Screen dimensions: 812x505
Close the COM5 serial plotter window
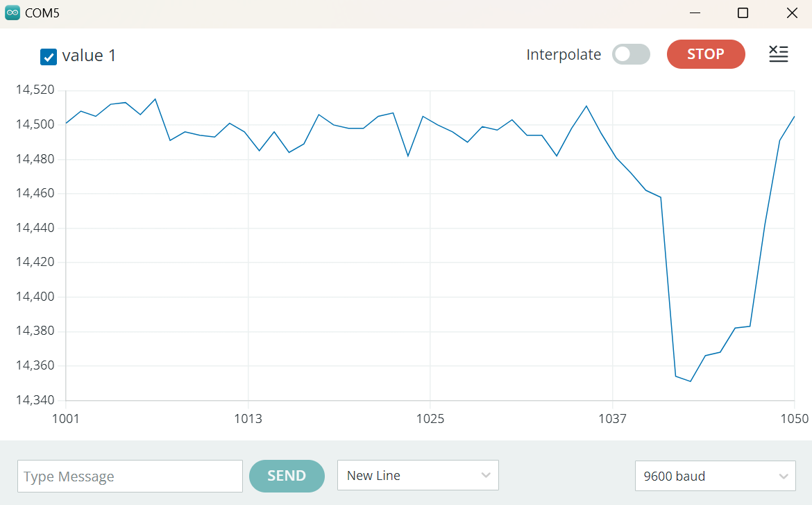(792, 13)
